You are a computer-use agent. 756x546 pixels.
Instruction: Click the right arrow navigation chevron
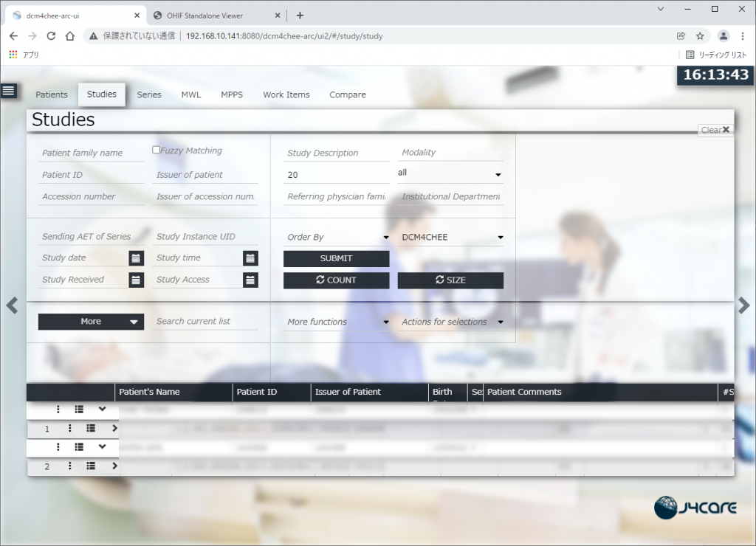(x=744, y=305)
